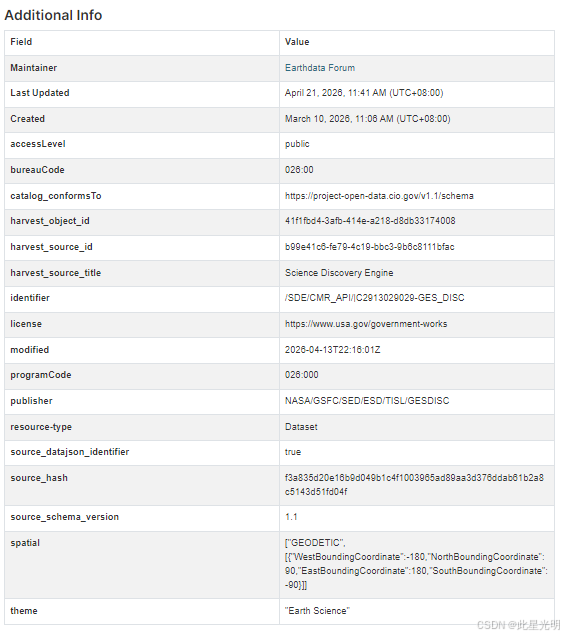
Task: Click the spatial GEODETIC coordinates value
Action: 416,564
